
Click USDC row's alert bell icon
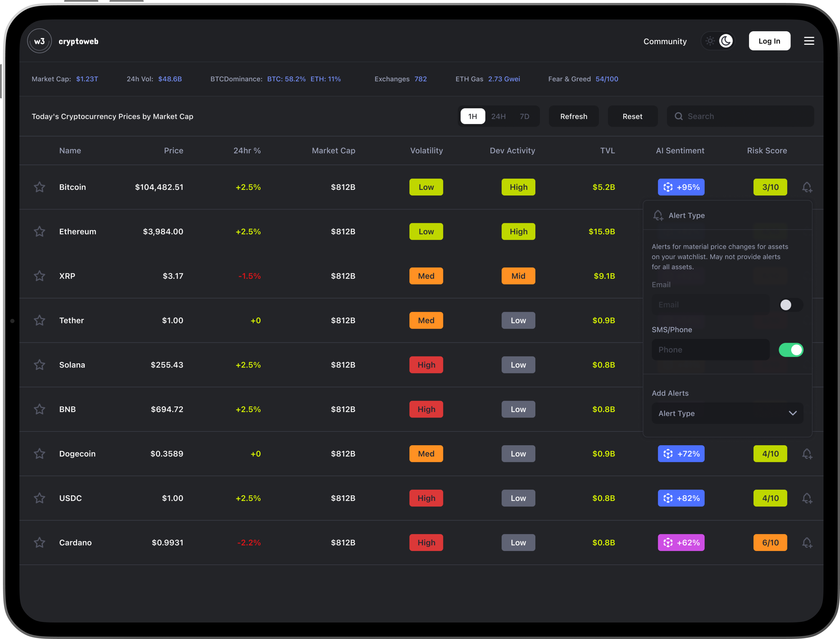(806, 498)
